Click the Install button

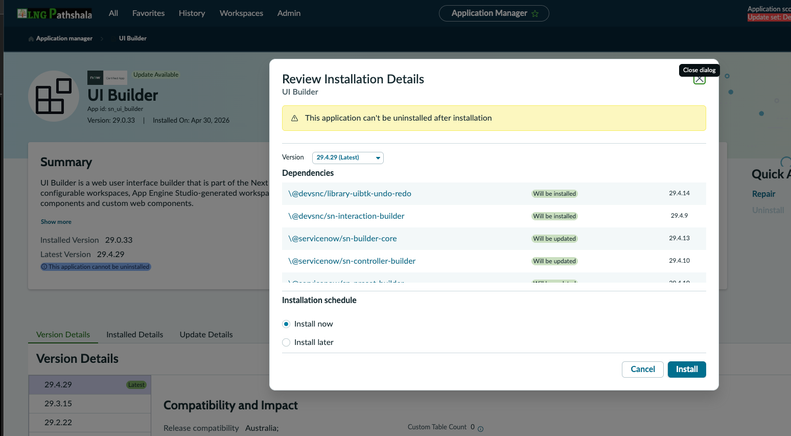tap(687, 369)
